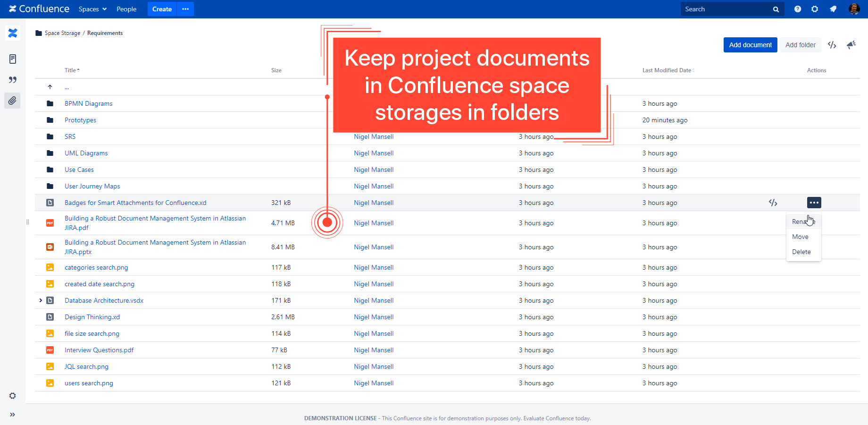Open Pages from the sidebar icon
Screen dimensions: 868x425
point(13,59)
